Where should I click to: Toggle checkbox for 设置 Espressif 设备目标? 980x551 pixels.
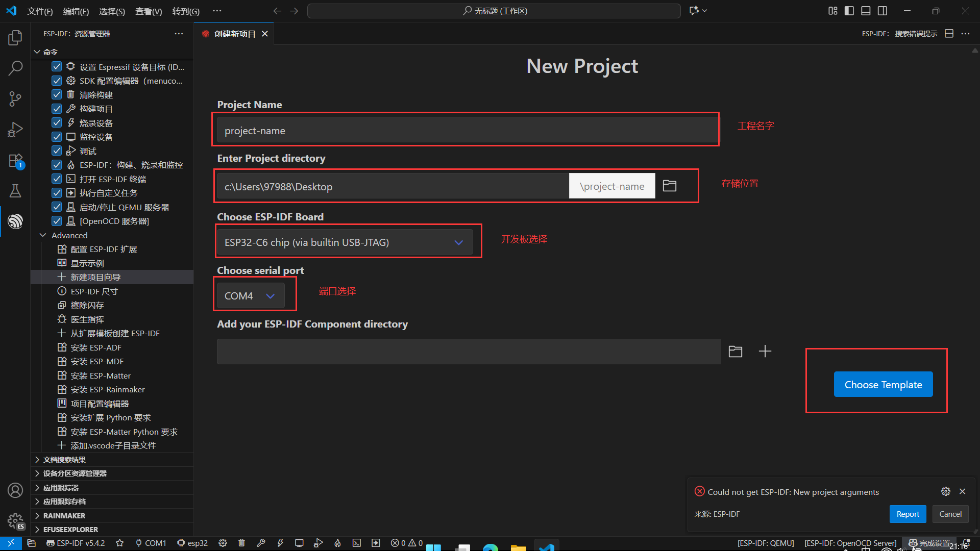point(57,66)
